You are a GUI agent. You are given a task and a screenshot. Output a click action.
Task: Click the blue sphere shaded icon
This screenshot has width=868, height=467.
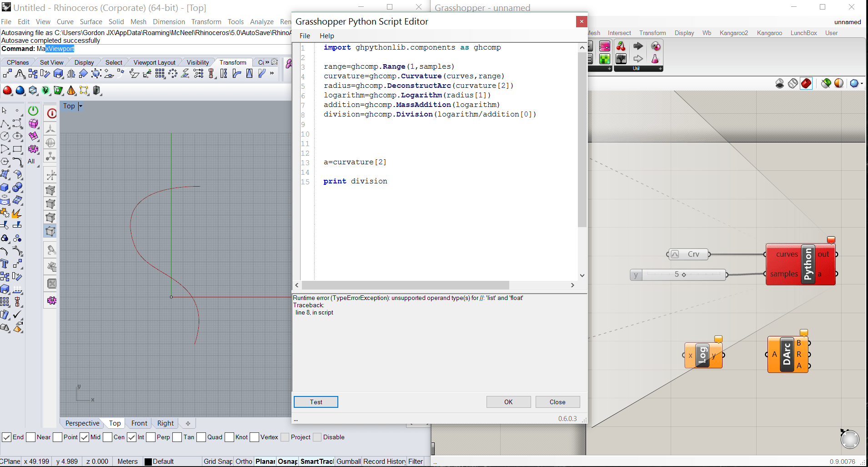point(20,90)
